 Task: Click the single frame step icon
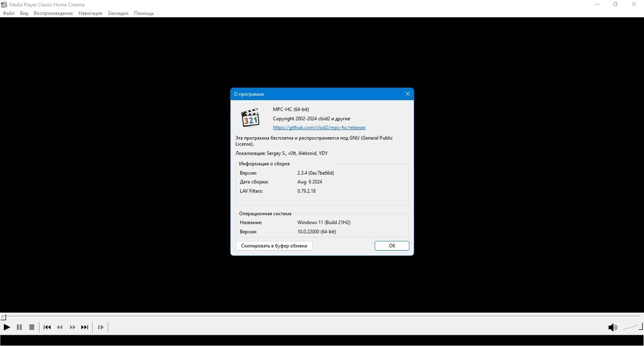click(x=100, y=327)
